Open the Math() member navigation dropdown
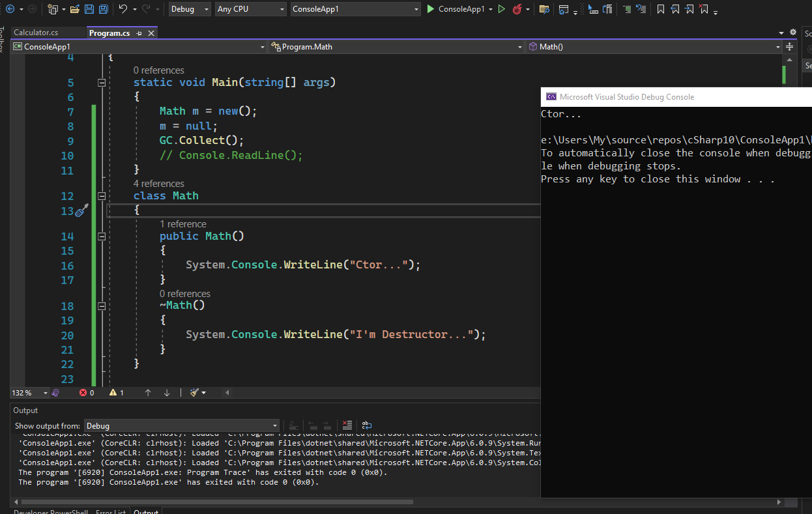The width and height of the screenshot is (812, 514). pos(654,47)
